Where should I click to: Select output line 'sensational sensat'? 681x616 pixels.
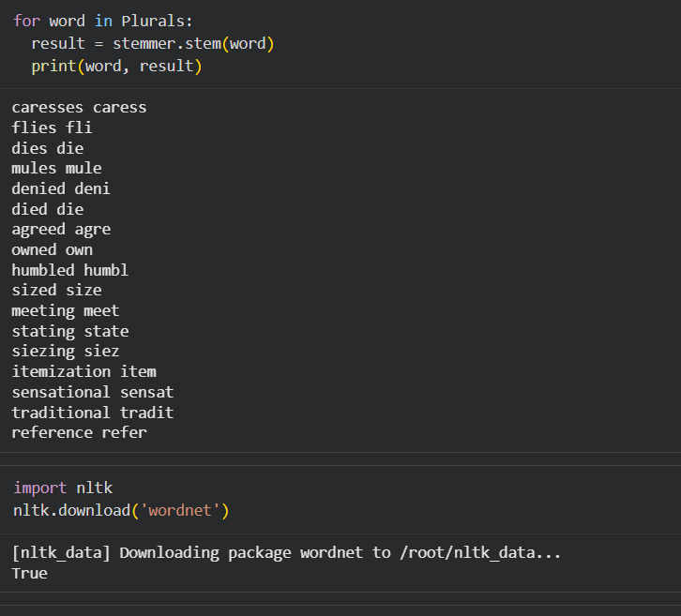point(93,392)
